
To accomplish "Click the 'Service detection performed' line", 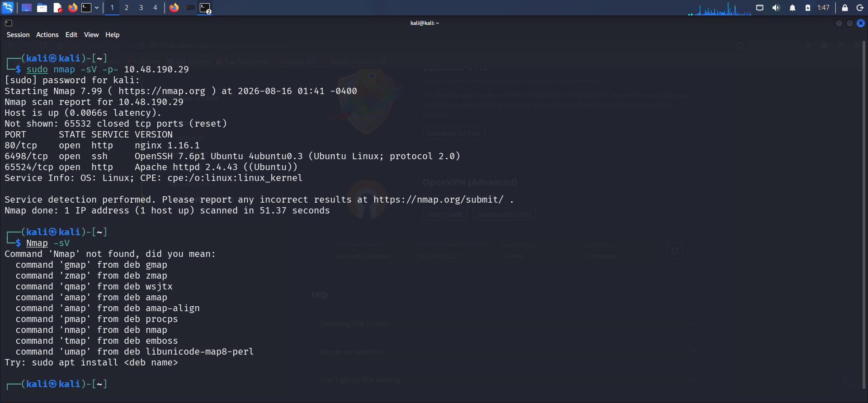I will click(259, 199).
